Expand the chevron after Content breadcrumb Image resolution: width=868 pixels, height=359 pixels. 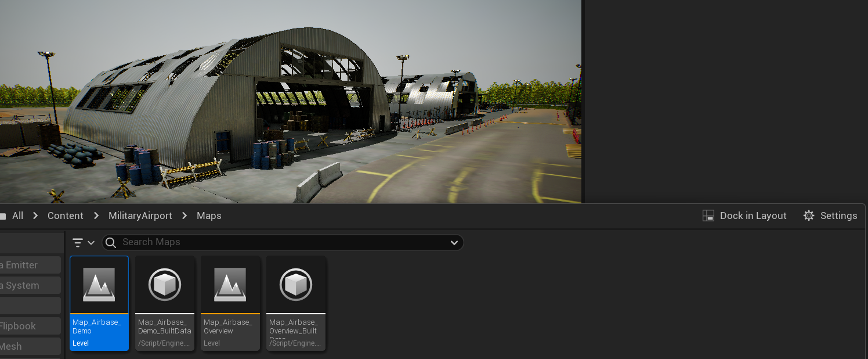coord(96,216)
